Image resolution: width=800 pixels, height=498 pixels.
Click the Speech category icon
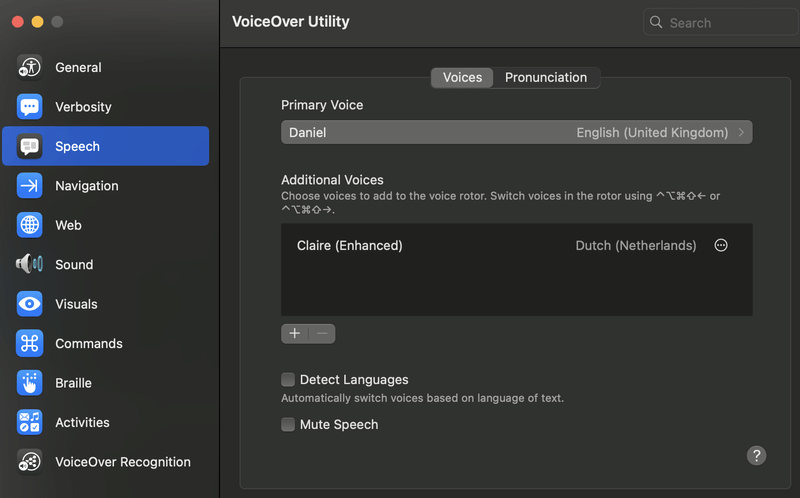click(x=30, y=146)
